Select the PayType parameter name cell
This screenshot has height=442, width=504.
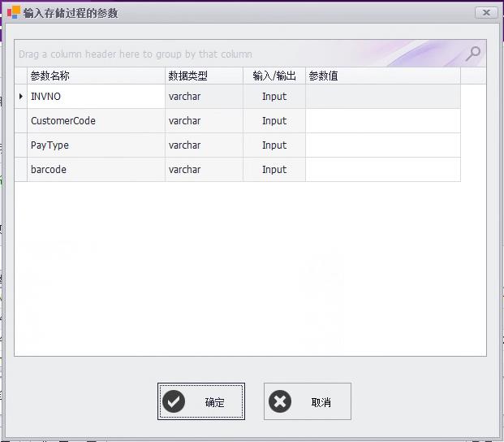click(96, 145)
